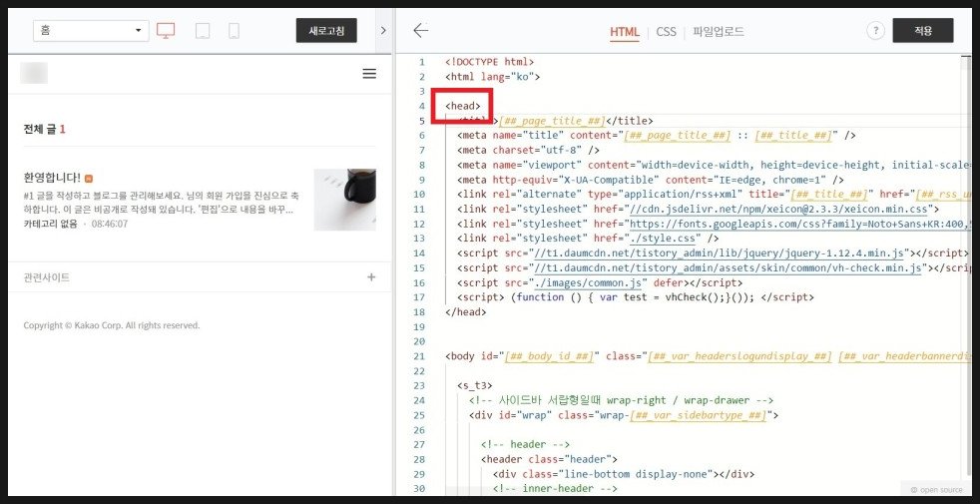Click the 적용 apply button
980x504 pixels.
(x=922, y=31)
